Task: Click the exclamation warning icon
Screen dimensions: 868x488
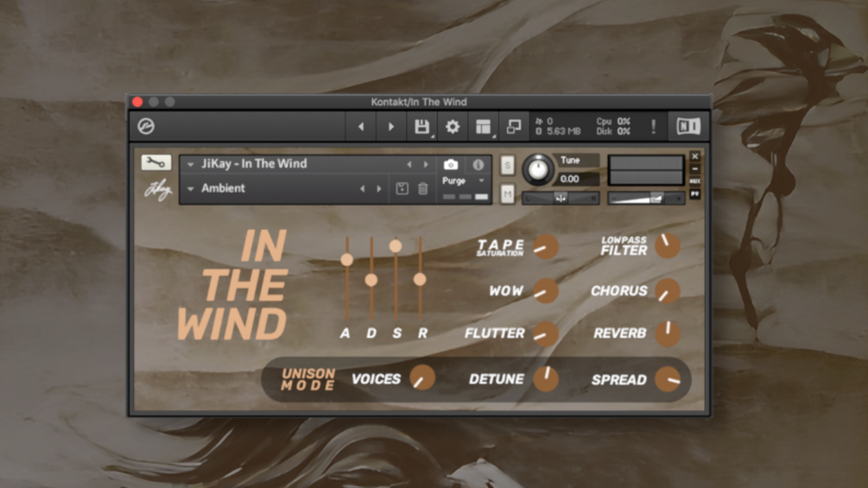Action: tap(653, 127)
